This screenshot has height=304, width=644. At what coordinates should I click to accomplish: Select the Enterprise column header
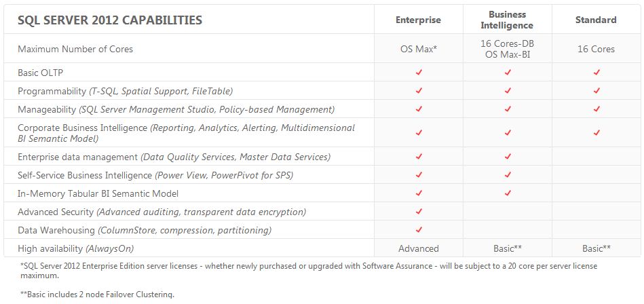pyautogui.click(x=418, y=20)
